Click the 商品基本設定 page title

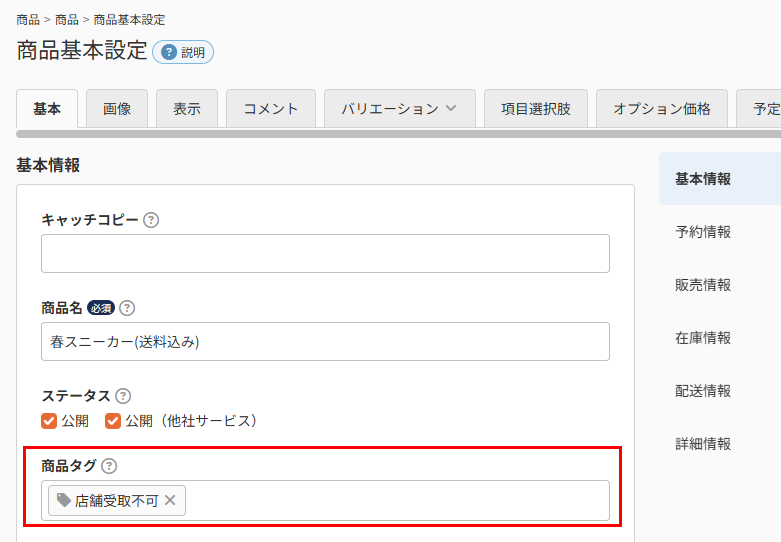(x=82, y=51)
